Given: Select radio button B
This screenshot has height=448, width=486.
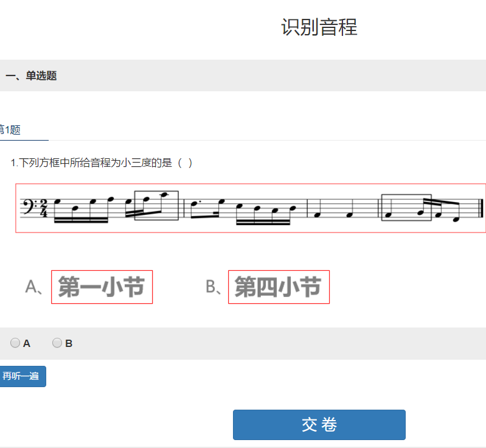Looking at the screenshot, I should pos(57,343).
